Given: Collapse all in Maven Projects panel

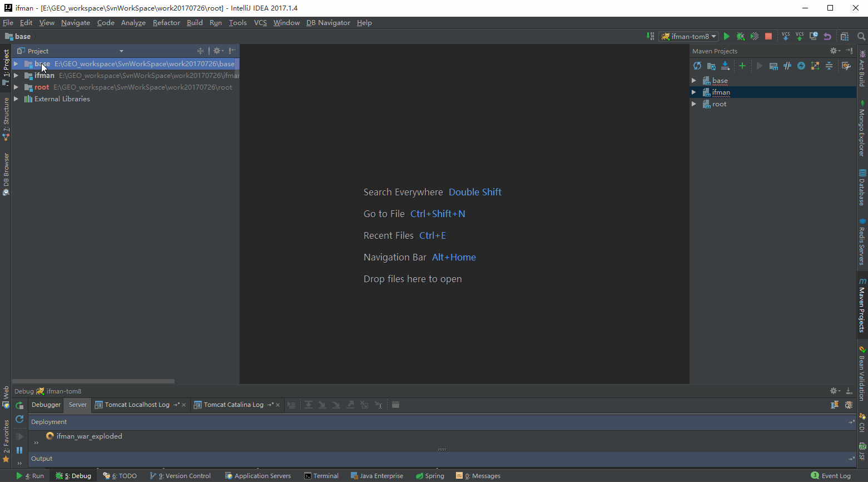Looking at the screenshot, I should [829, 66].
